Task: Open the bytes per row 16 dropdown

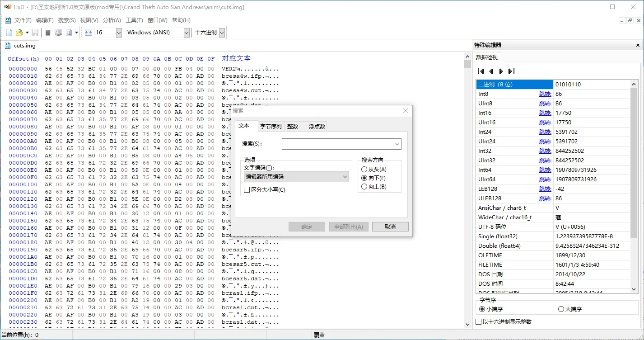Action: (119, 33)
